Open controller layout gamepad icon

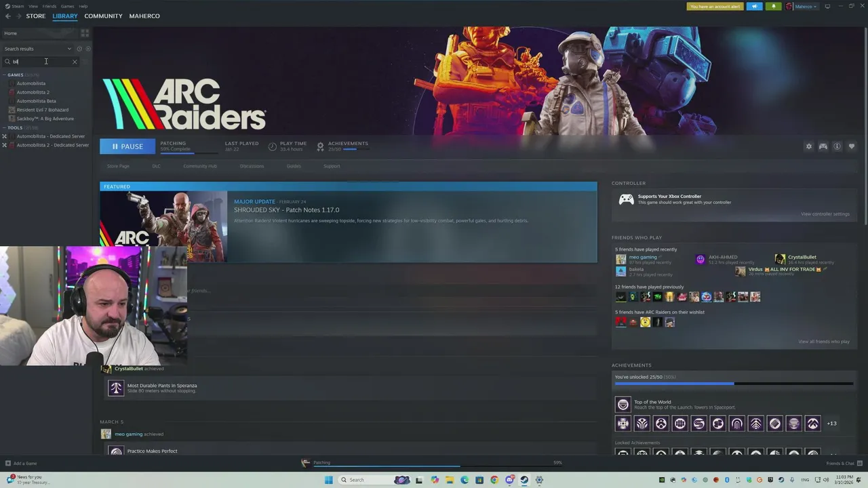pos(823,146)
